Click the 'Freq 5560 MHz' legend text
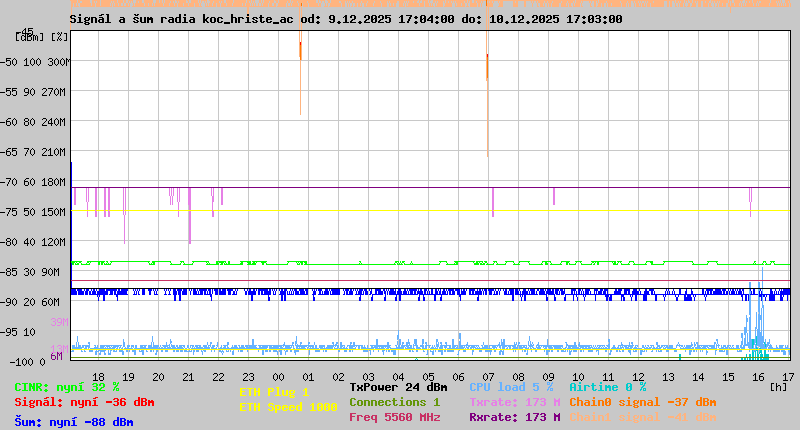 pos(394,417)
